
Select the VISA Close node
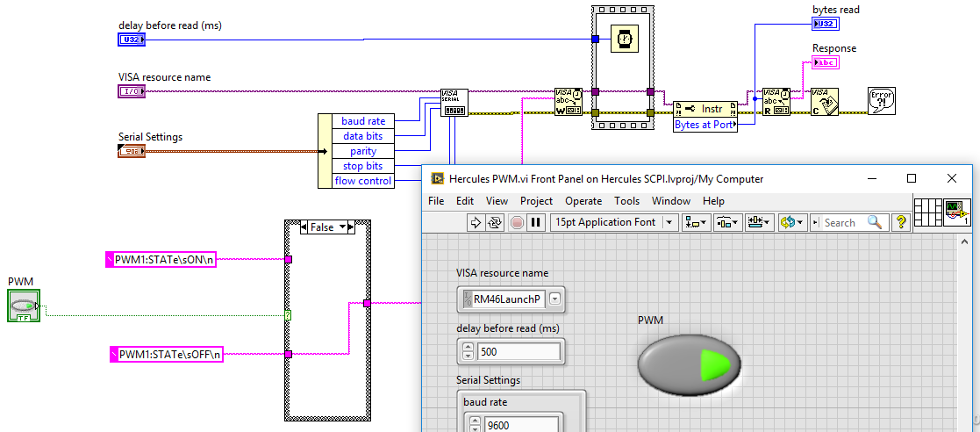tap(825, 101)
